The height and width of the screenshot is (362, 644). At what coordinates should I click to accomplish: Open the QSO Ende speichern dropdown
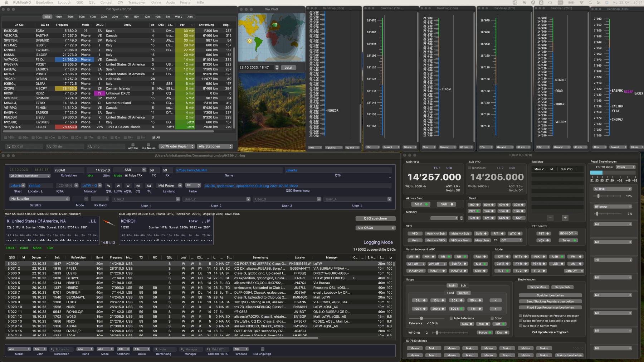[x=30, y=176]
